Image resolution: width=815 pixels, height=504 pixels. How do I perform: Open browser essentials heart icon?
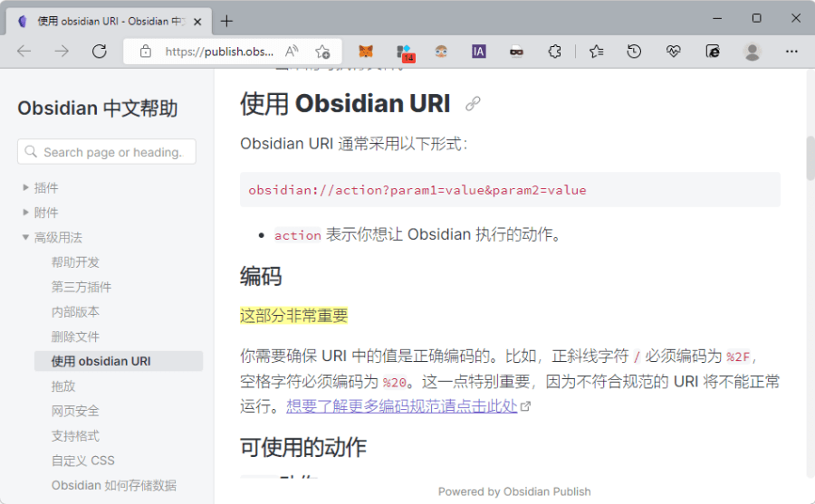point(673,51)
